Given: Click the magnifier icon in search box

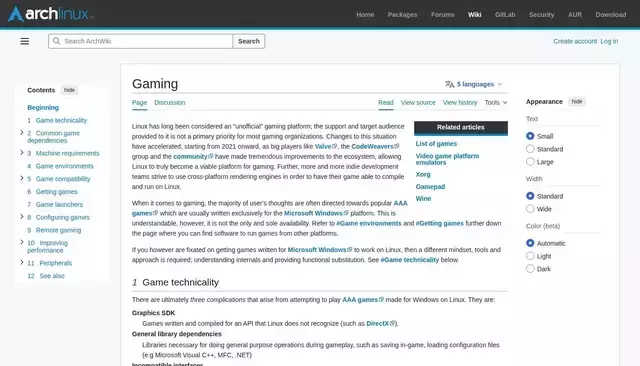Looking at the screenshot, I should [x=56, y=41].
